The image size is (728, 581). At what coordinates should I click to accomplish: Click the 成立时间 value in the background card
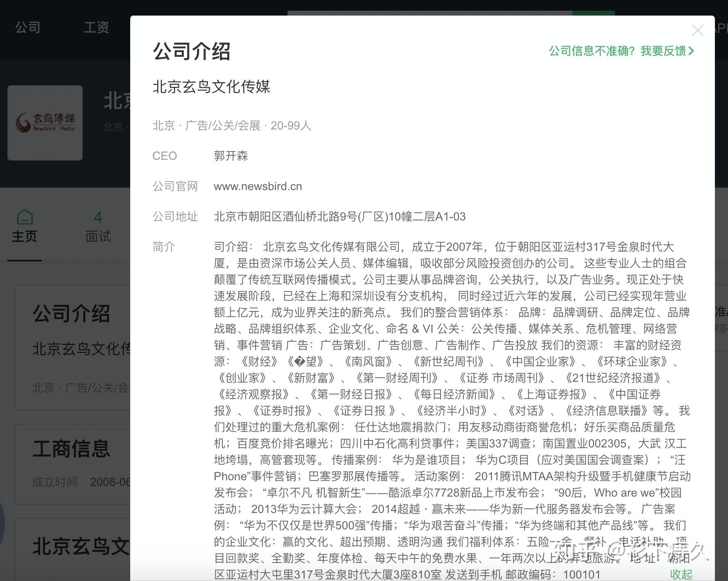(x=110, y=482)
